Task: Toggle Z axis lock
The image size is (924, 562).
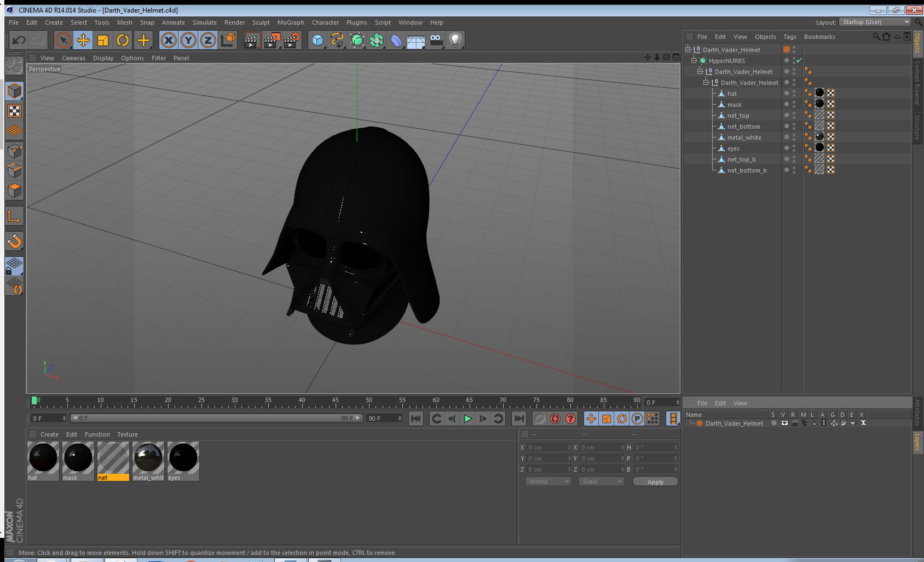Action: pyautogui.click(x=208, y=40)
